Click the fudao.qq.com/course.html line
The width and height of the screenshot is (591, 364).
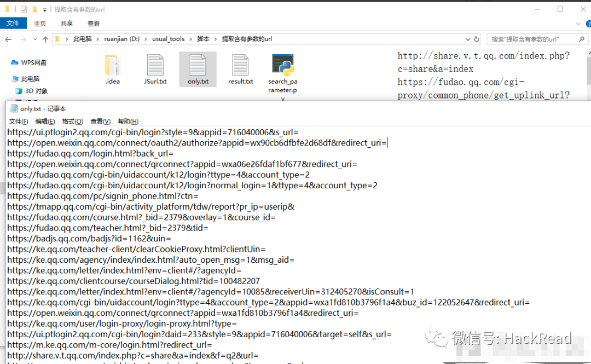click(141, 217)
